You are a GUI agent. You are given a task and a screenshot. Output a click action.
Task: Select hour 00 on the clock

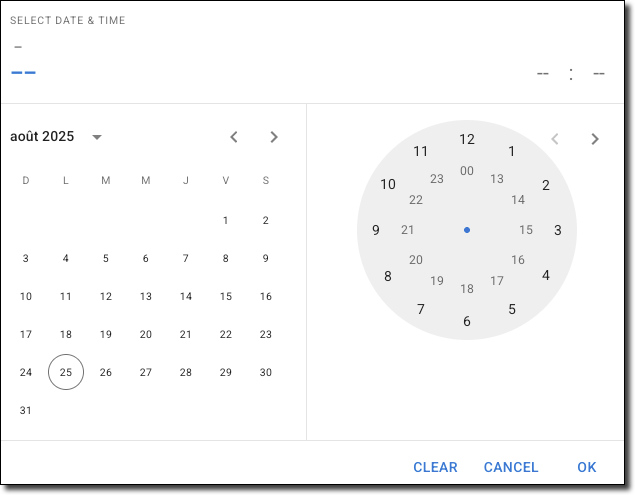coord(467,171)
